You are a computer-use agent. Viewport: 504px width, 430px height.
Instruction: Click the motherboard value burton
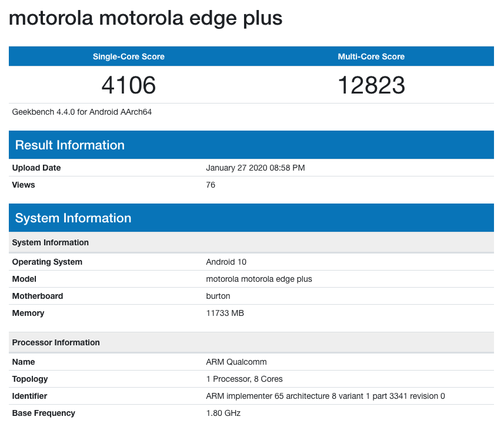tap(218, 296)
